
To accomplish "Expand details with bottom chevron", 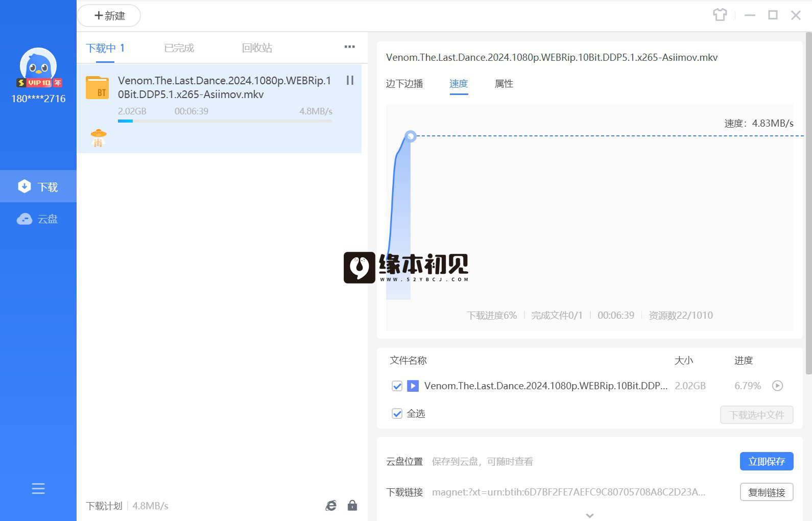I will coord(590,515).
